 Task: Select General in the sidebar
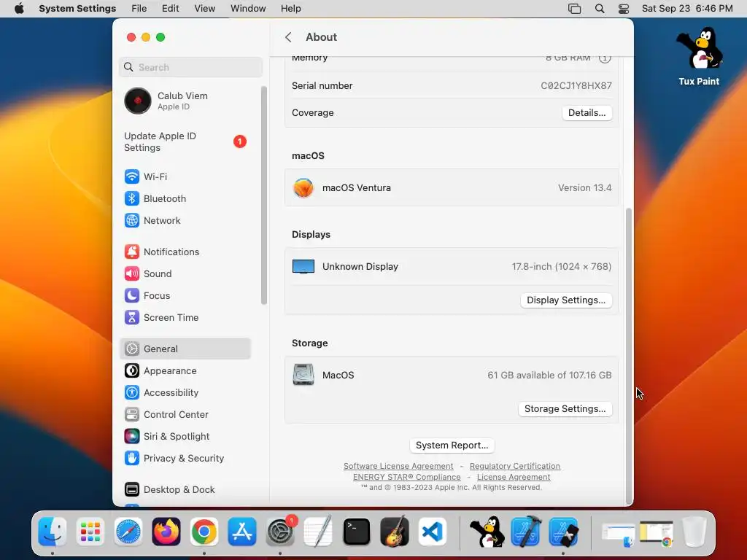(185, 349)
